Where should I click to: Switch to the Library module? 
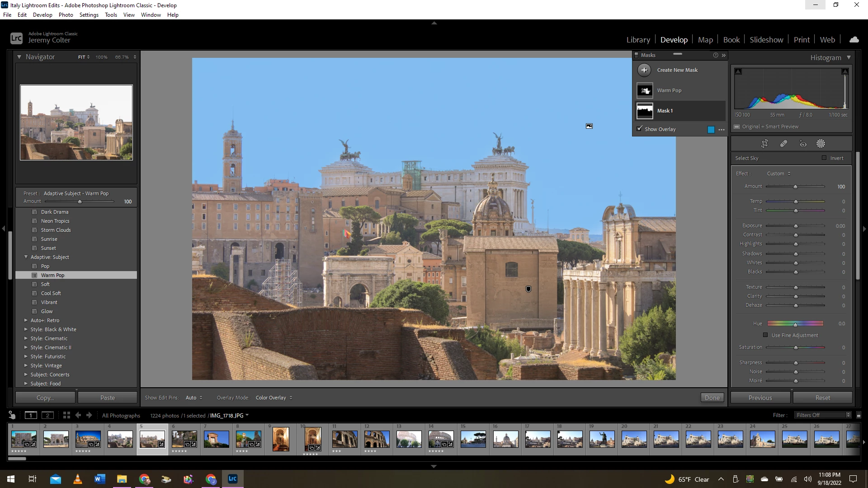pos(638,40)
